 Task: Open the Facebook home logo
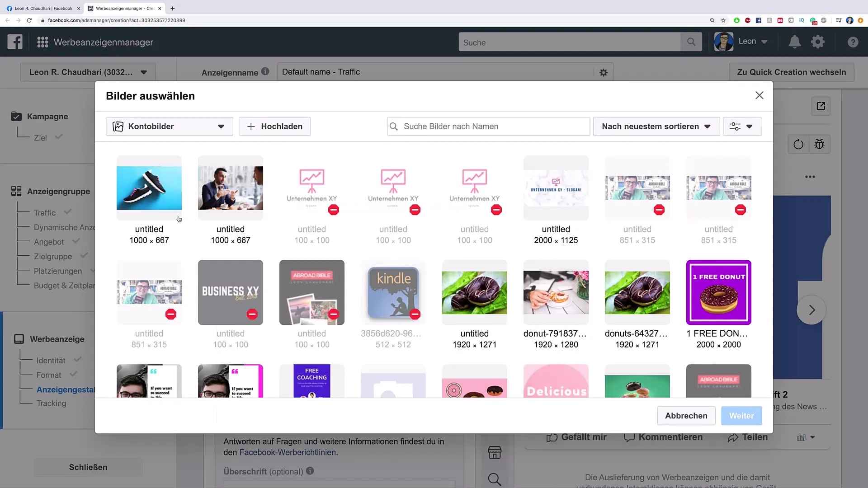[x=15, y=42]
